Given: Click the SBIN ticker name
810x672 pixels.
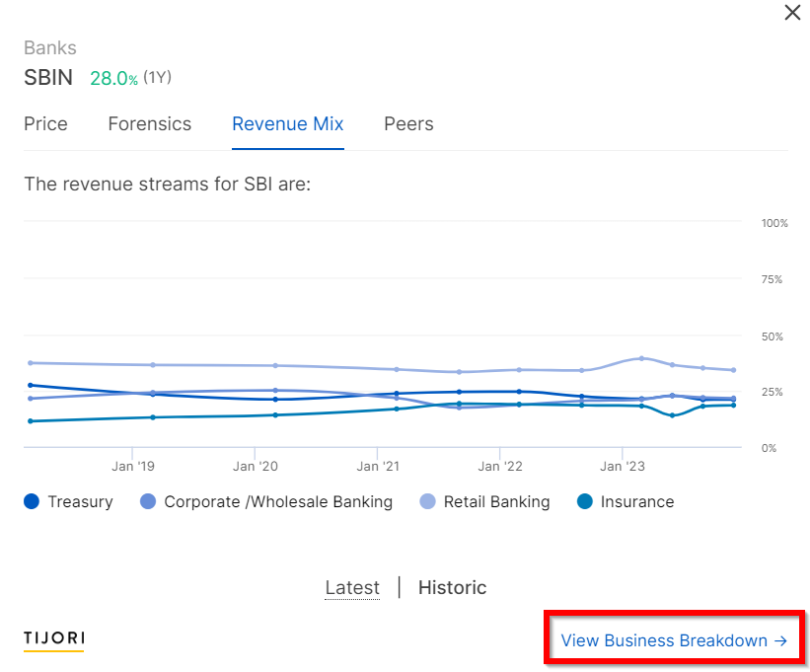Looking at the screenshot, I should coord(48,78).
